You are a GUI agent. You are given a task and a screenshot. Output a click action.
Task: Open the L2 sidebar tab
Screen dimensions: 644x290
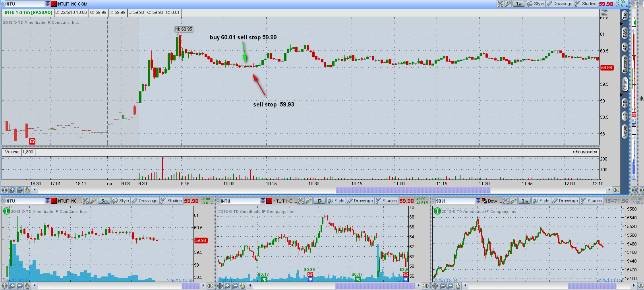625,116
